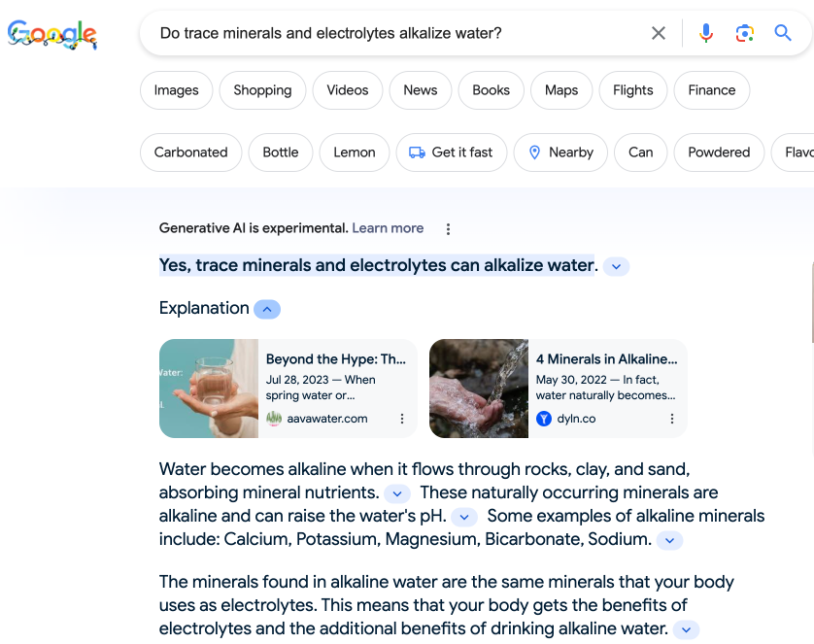Open the water-pouring hands thumbnail
The image size is (814, 644).
tap(479, 389)
